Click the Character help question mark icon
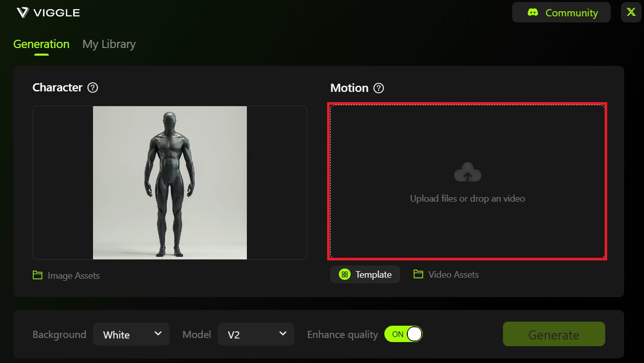Screen dimensions: 644x363 pos(93,88)
